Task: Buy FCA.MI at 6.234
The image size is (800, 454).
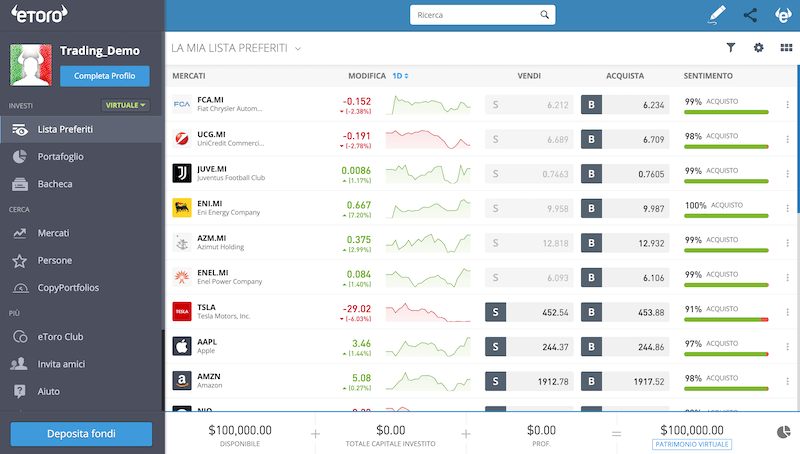Action: tap(625, 105)
